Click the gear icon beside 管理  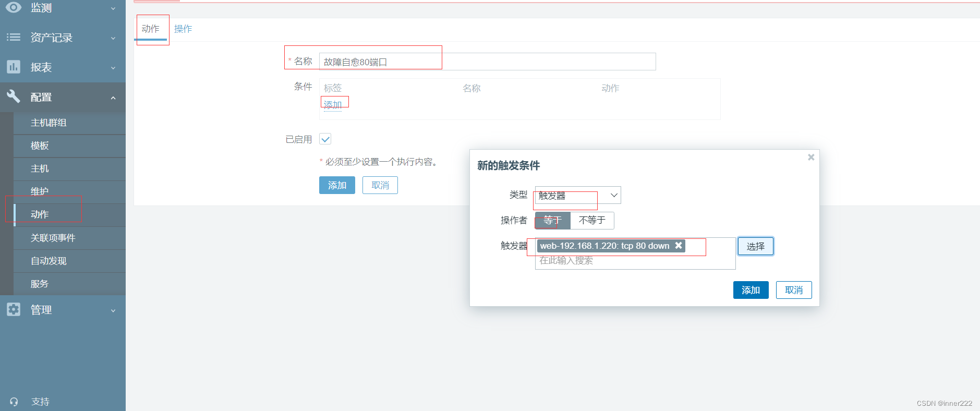[14, 309]
